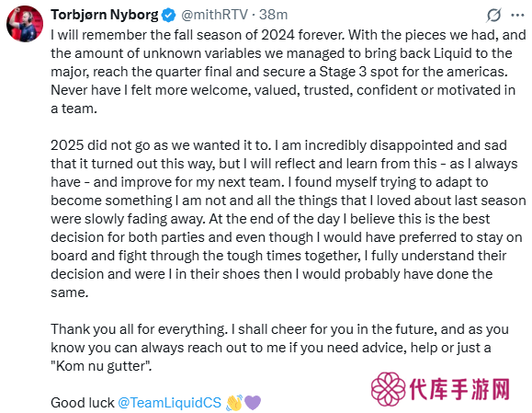Click the paragraph beginning 'Thank you all'
The width and height of the screenshot is (532, 413).
(x=280, y=348)
